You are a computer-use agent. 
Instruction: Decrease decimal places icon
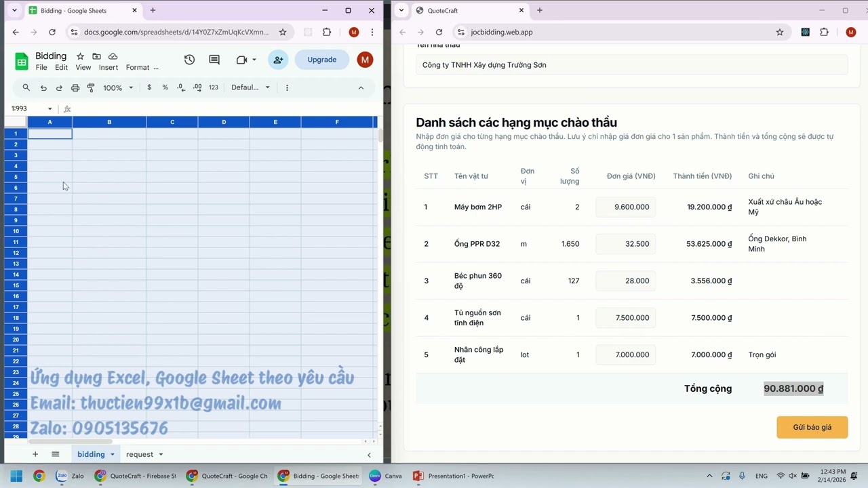pyautogui.click(x=181, y=87)
